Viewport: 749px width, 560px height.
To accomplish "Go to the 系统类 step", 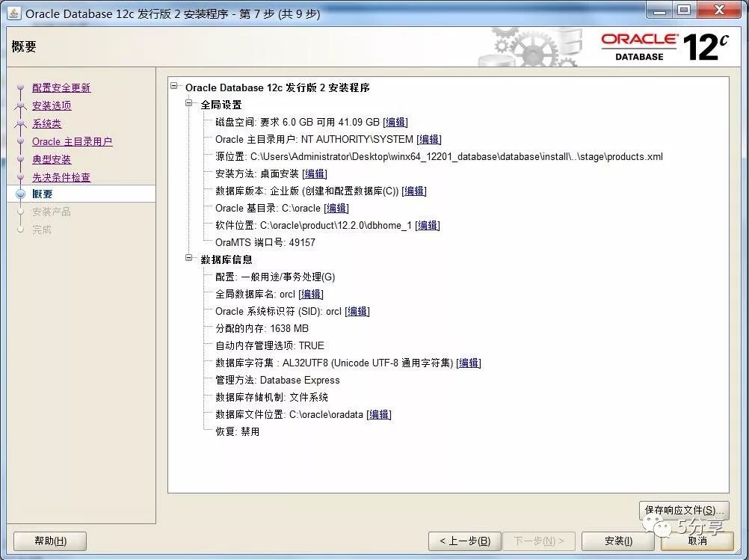I will [47, 124].
